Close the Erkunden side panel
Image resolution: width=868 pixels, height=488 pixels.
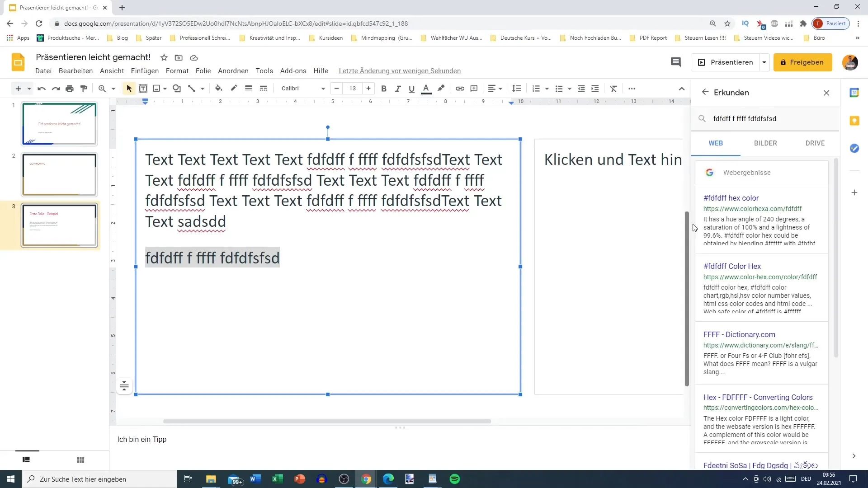click(x=826, y=93)
